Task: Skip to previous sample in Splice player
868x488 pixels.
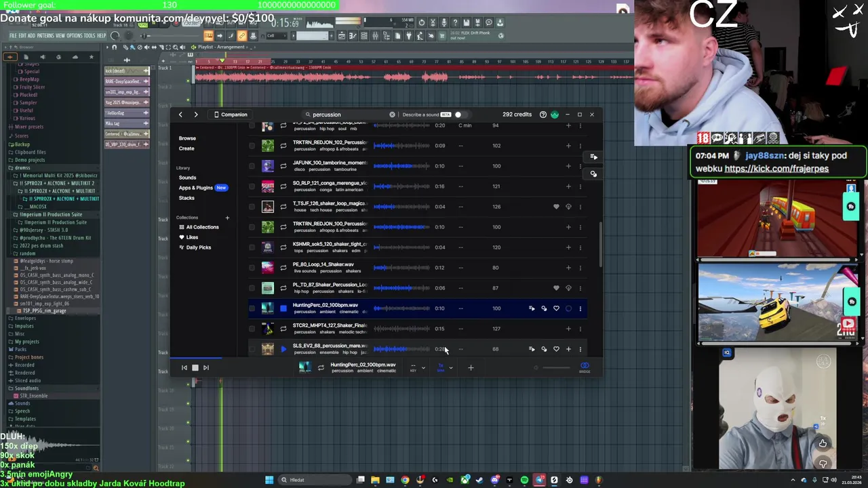Action: [184, 367]
